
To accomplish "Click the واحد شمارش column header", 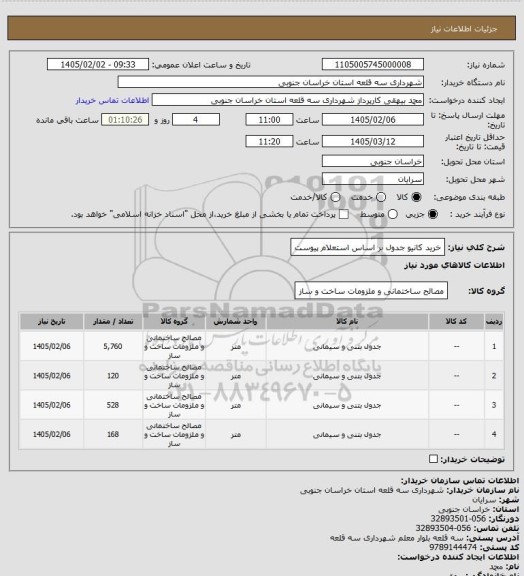I will 236,321.
